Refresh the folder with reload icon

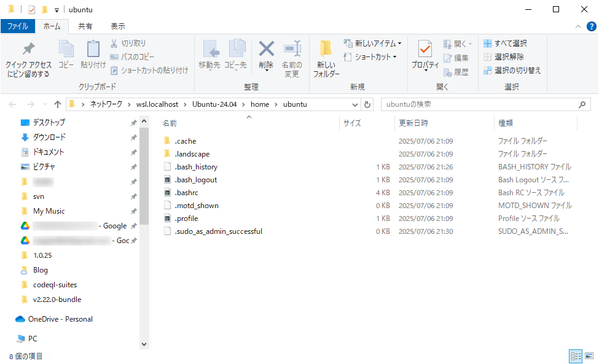coord(367,104)
